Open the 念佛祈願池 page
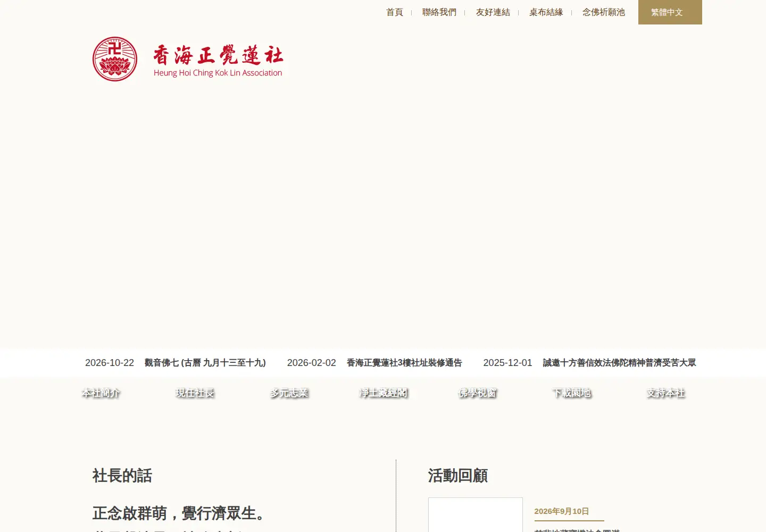 tap(604, 12)
